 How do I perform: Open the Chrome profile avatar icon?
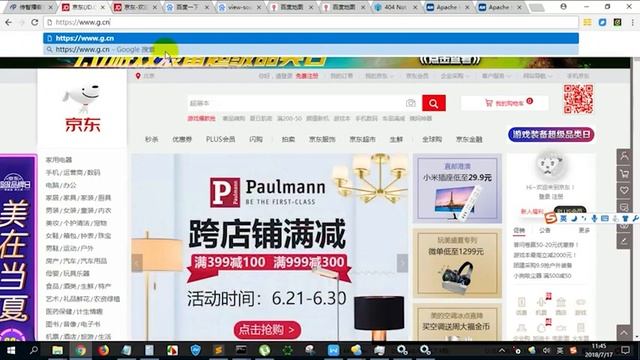click(x=563, y=7)
